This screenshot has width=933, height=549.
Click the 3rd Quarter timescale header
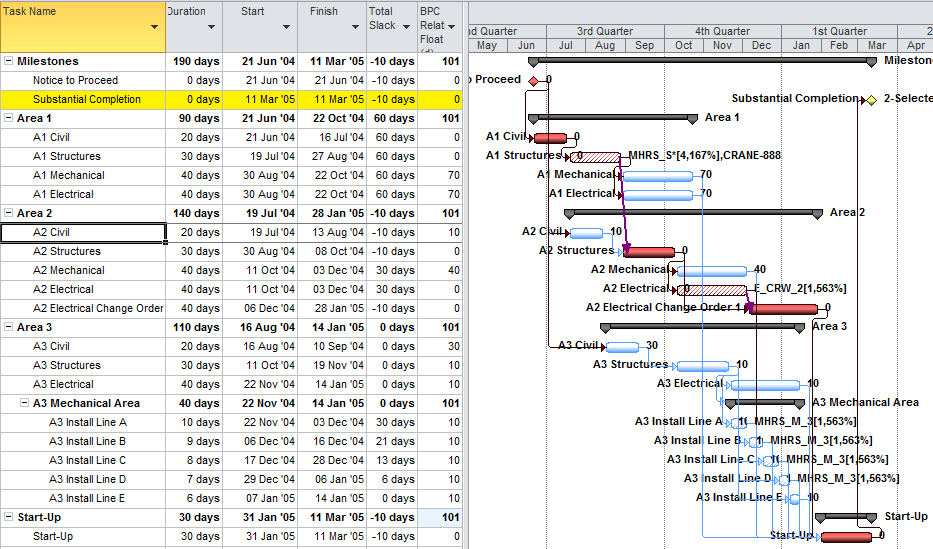pos(605,32)
